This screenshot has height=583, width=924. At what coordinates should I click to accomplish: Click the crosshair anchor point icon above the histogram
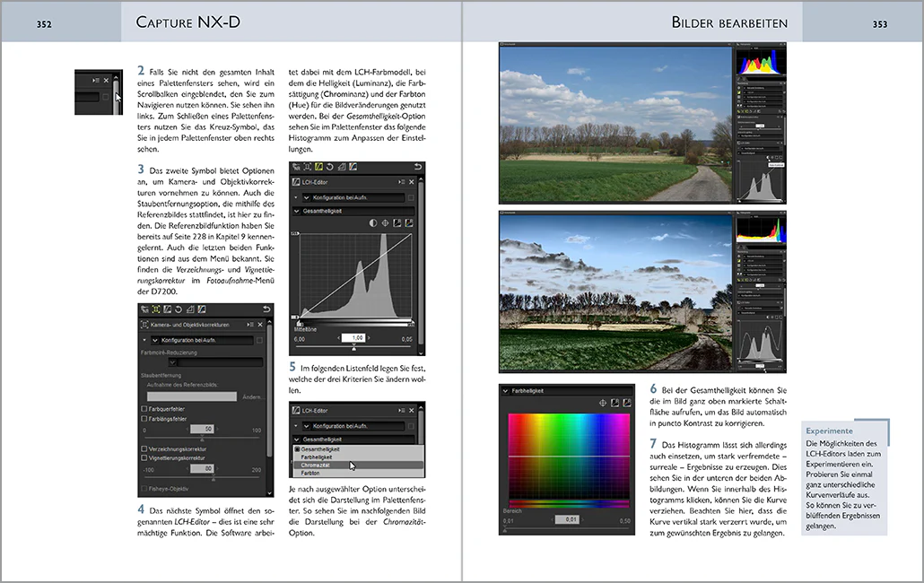[386, 223]
